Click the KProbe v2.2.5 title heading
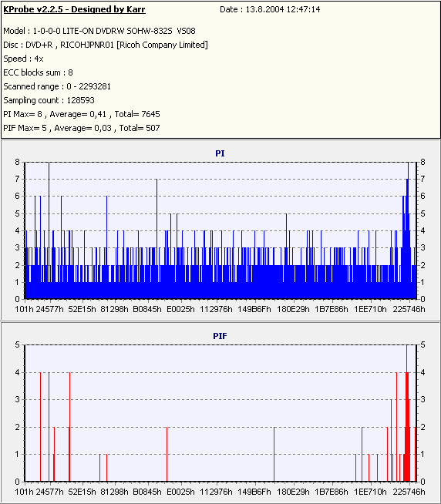441x504 pixels. (x=74, y=9)
